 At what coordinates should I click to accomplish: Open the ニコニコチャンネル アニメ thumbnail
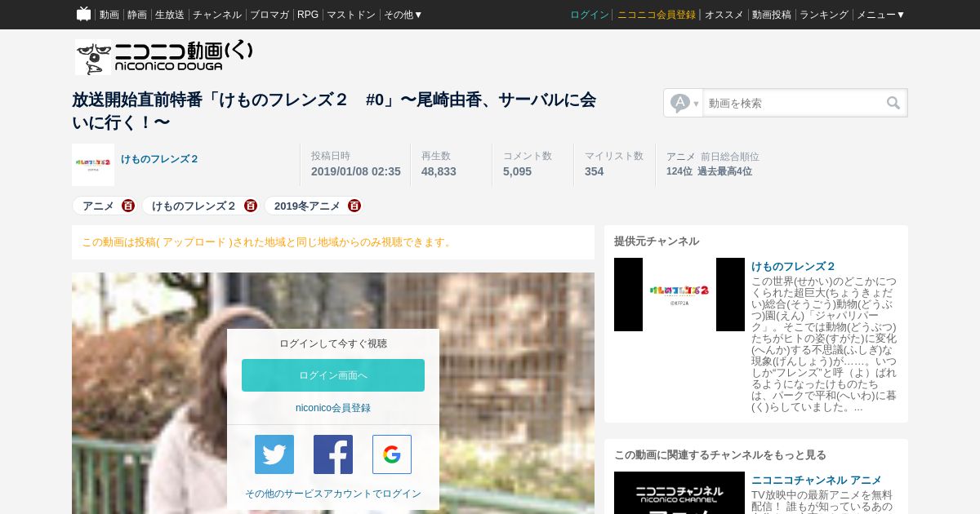pyautogui.click(x=679, y=493)
